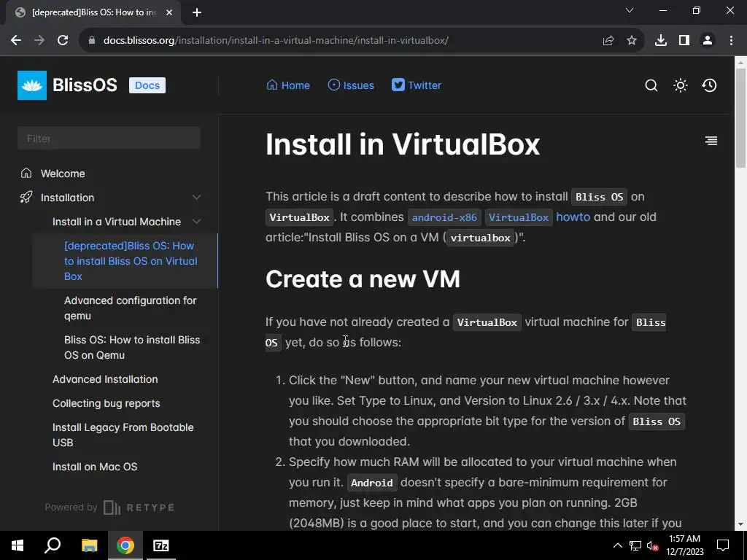View site info lock icon
747x560 pixels.
coord(92,41)
